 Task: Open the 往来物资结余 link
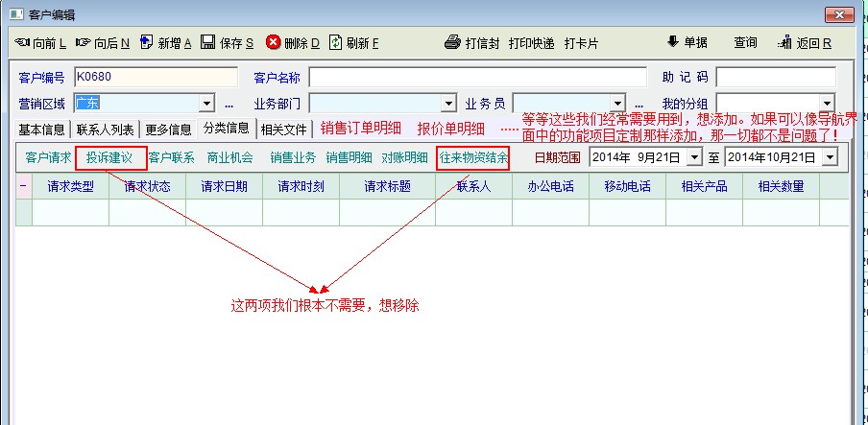[x=472, y=157]
